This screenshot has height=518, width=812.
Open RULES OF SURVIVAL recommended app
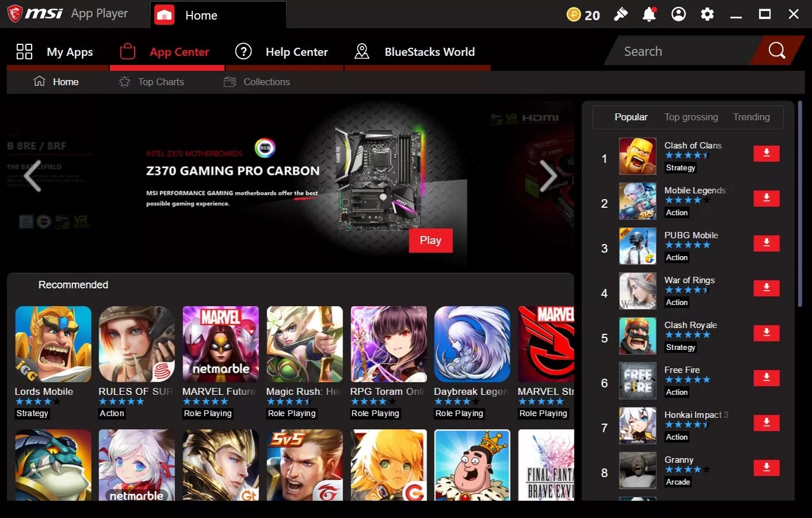click(137, 344)
